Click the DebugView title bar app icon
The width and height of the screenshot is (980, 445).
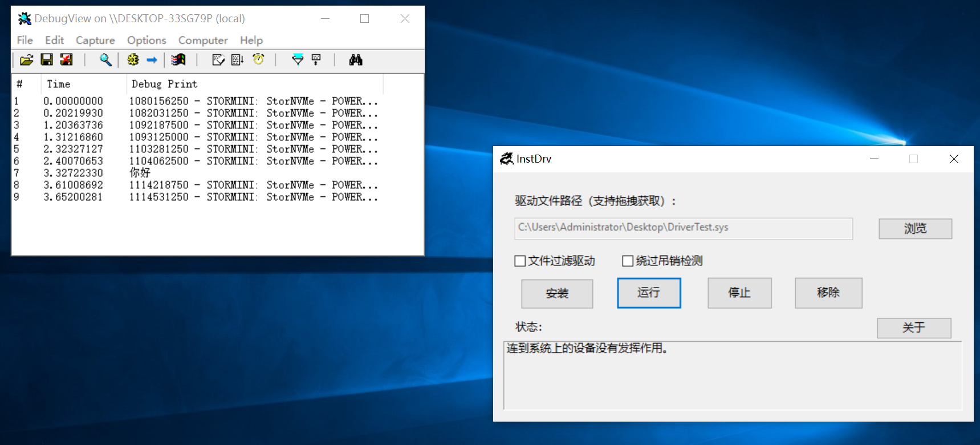(25, 18)
